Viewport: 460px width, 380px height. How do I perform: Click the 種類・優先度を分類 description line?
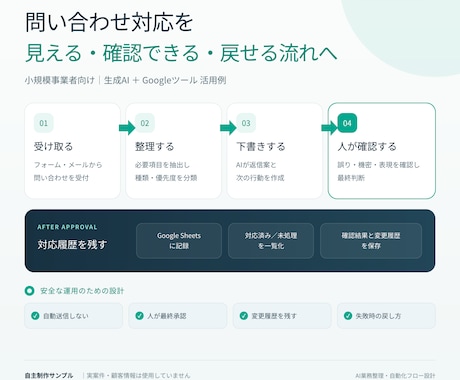[166, 178]
